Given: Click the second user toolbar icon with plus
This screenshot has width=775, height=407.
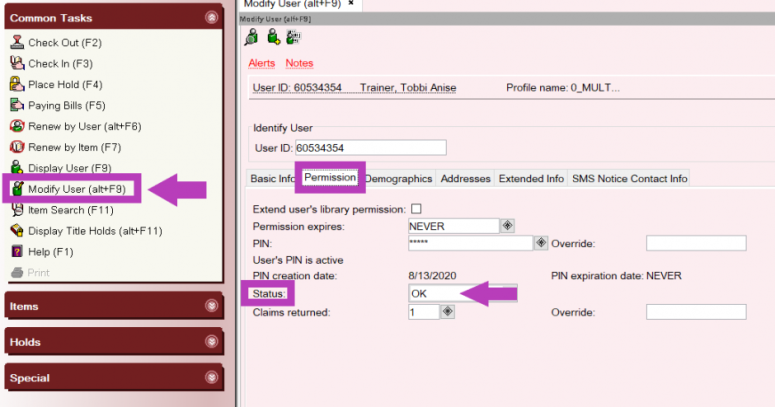Looking at the screenshot, I should (273, 37).
